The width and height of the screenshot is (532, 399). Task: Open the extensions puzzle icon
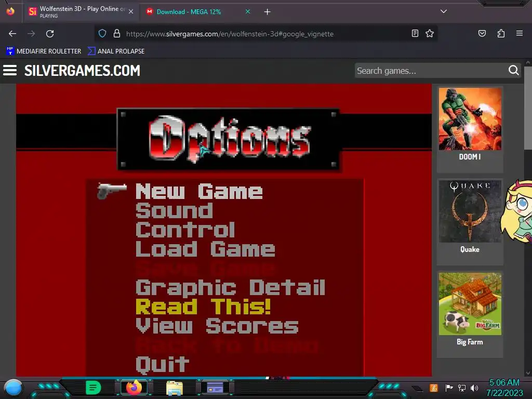(501, 33)
